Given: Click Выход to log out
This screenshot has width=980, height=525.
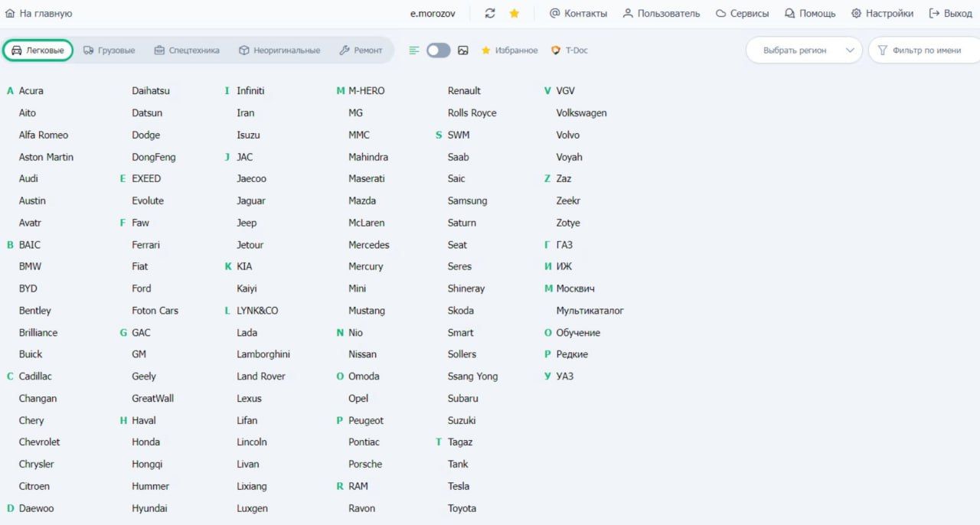Looking at the screenshot, I should [950, 14].
